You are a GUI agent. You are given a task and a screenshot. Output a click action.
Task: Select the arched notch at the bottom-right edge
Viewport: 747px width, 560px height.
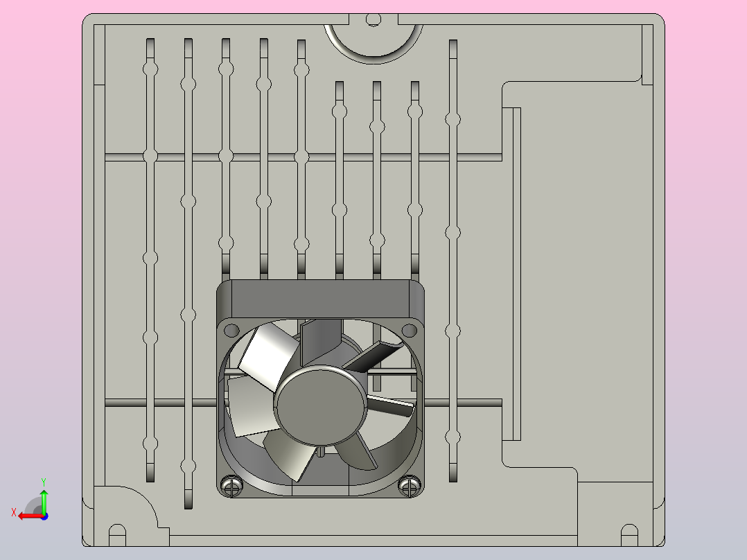(629, 535)
